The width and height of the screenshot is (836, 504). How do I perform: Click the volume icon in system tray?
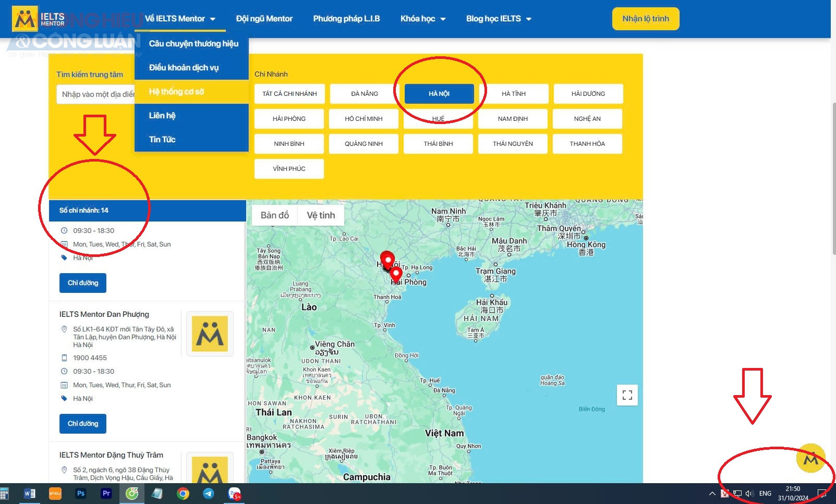click(x=749, y=494)
